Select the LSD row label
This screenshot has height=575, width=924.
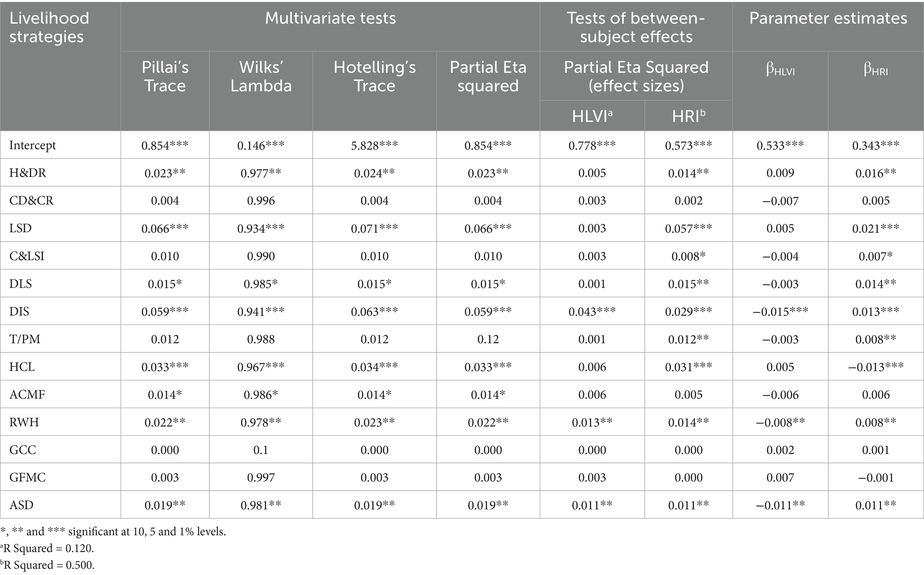[21, 229]
